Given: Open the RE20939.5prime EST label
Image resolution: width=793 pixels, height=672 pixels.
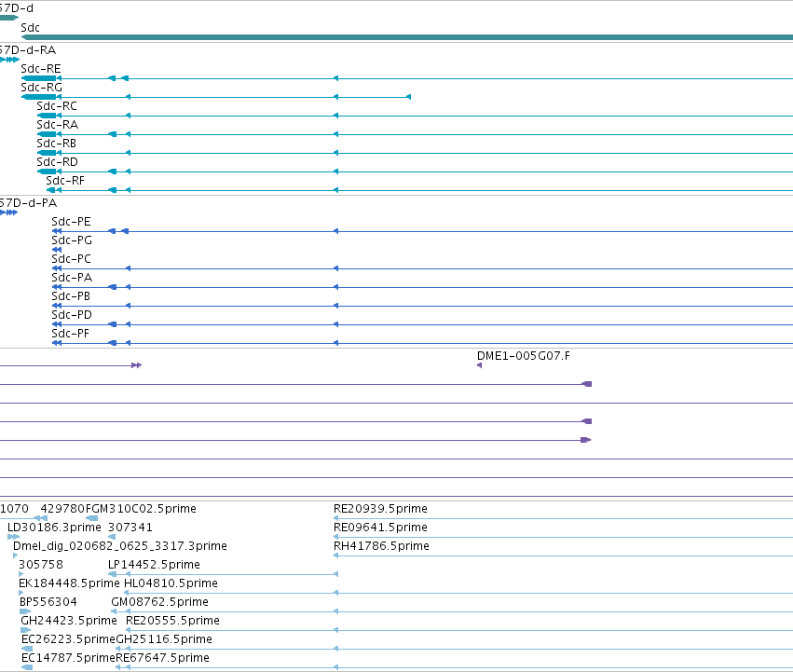Looking at the screenshot, I should tap(380, 509).
